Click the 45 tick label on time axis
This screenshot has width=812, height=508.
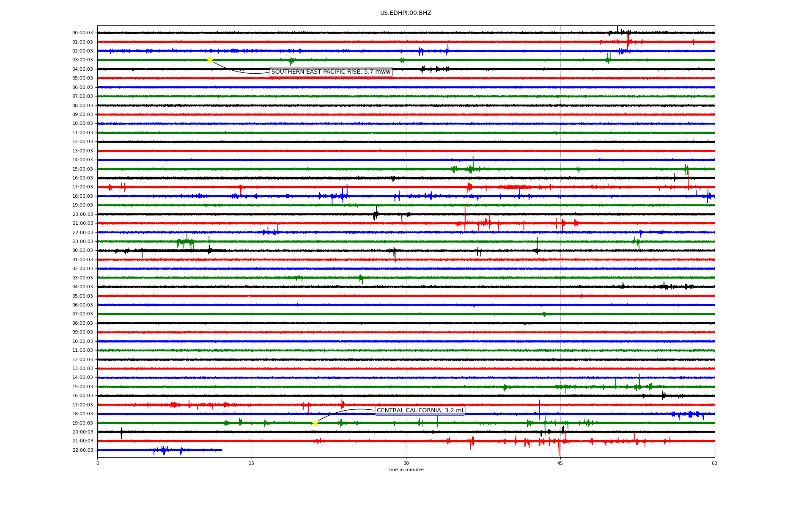(560, 463)
